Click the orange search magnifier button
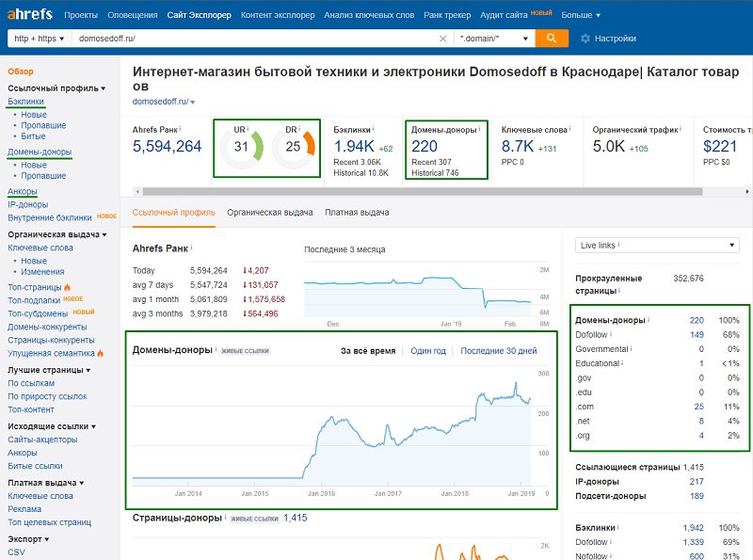The image size is (753, 560). [x=552, y=39]
